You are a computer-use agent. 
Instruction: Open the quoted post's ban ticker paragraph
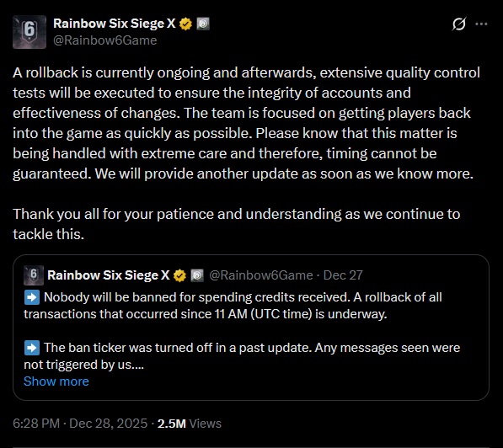(x=242, y=356)
